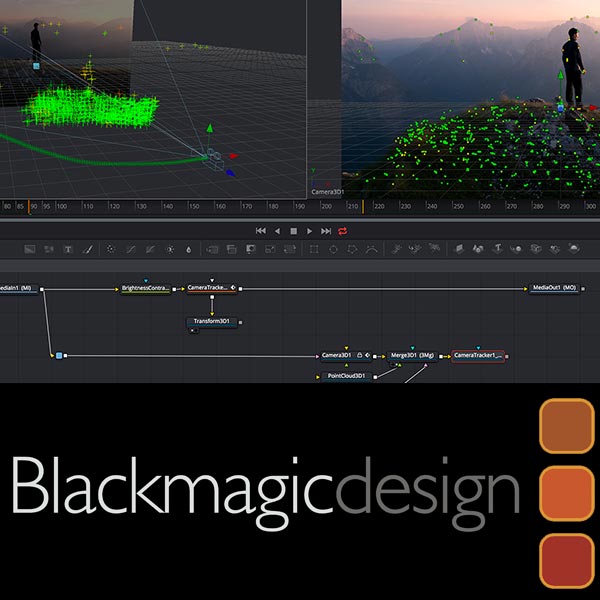Click frame 250 on the time ruler
Viewport: 600px width, 600px height.
point(458,206)
